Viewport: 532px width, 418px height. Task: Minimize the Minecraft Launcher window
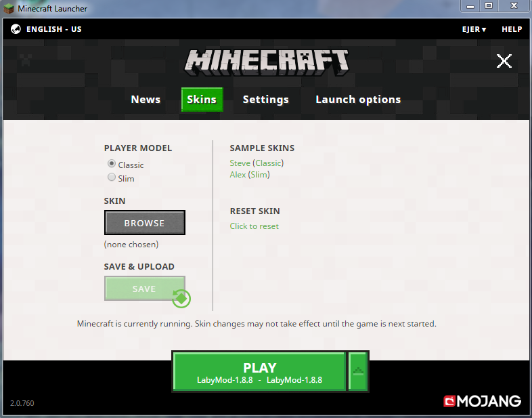point(470,6)
